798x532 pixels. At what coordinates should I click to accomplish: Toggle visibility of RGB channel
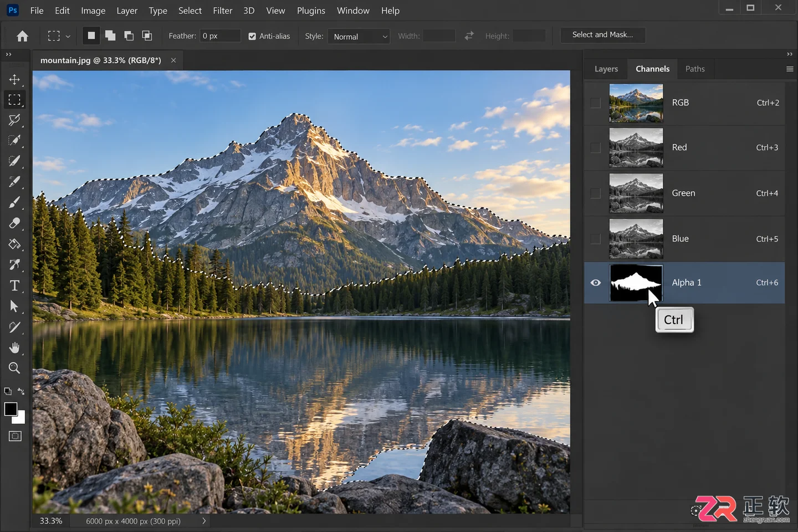point(595,103)
